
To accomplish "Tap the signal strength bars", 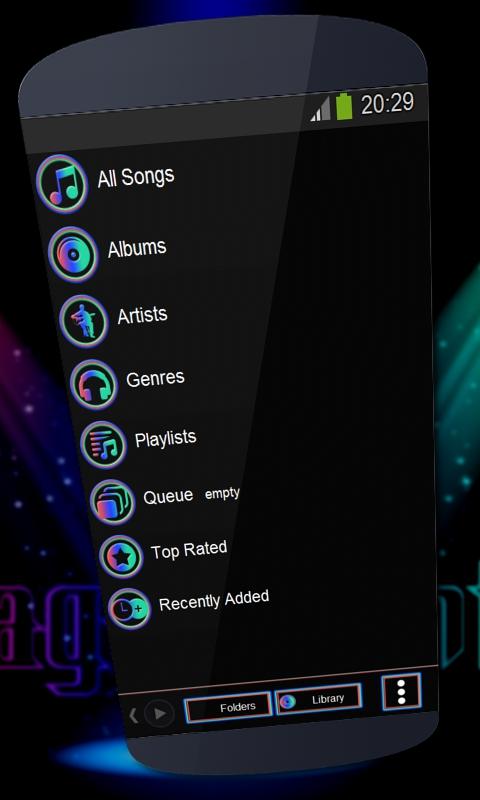I will click(321, 110).
